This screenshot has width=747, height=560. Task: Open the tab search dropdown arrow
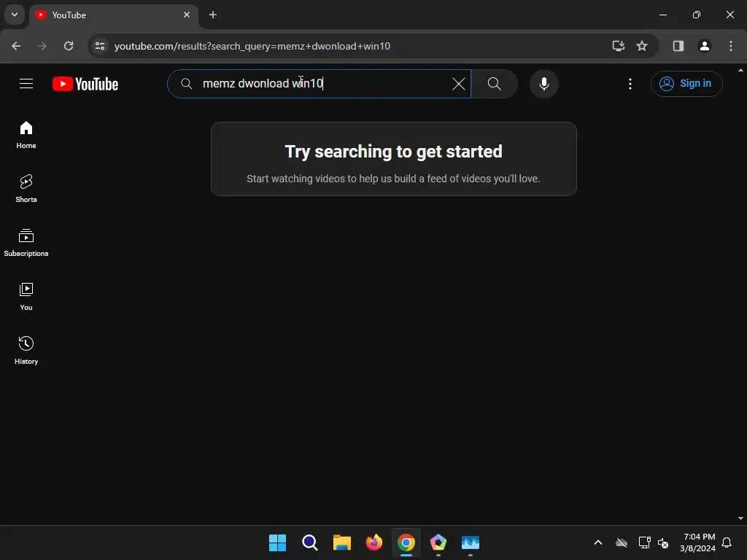[x=15, y=15]
